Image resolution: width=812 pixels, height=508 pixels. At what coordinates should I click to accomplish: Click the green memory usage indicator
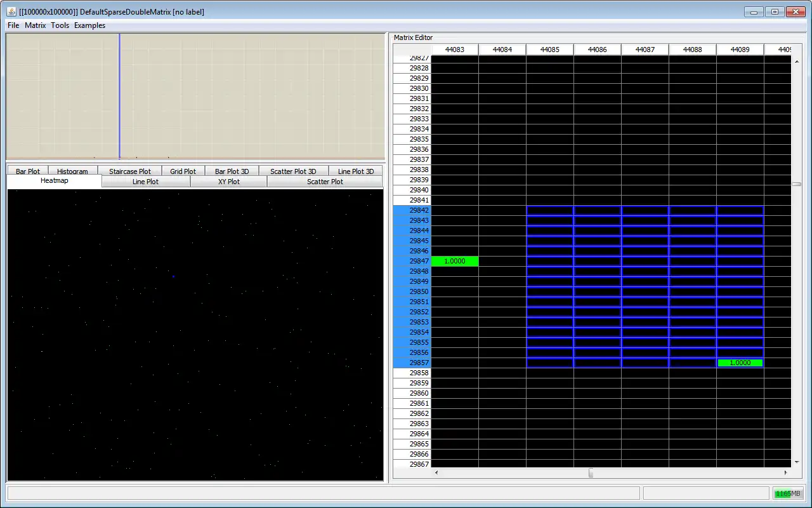click(788, 493)
